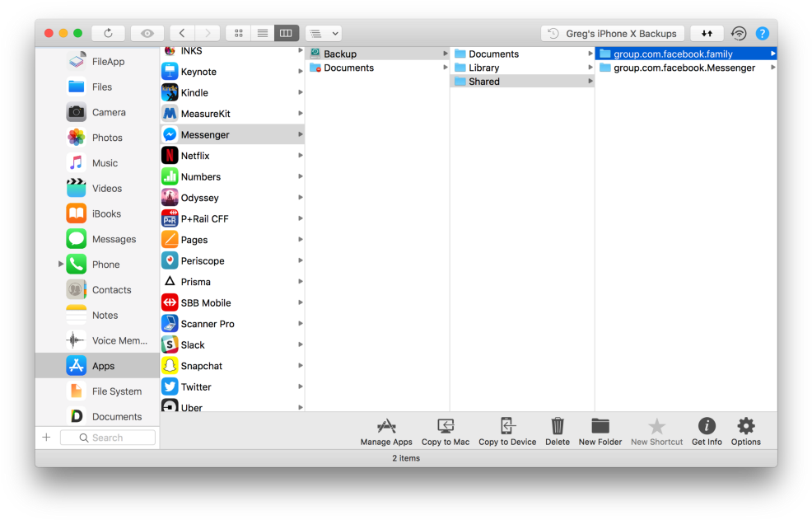812x520 pixels.
Task: Select Phone in the sidebar
Action: pos(97,265)
